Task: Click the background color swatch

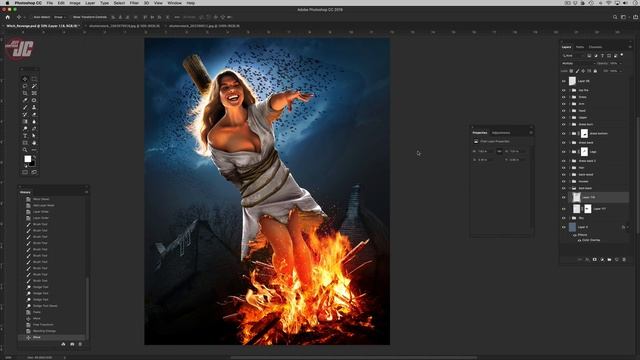Action: (x=32, y=163)
